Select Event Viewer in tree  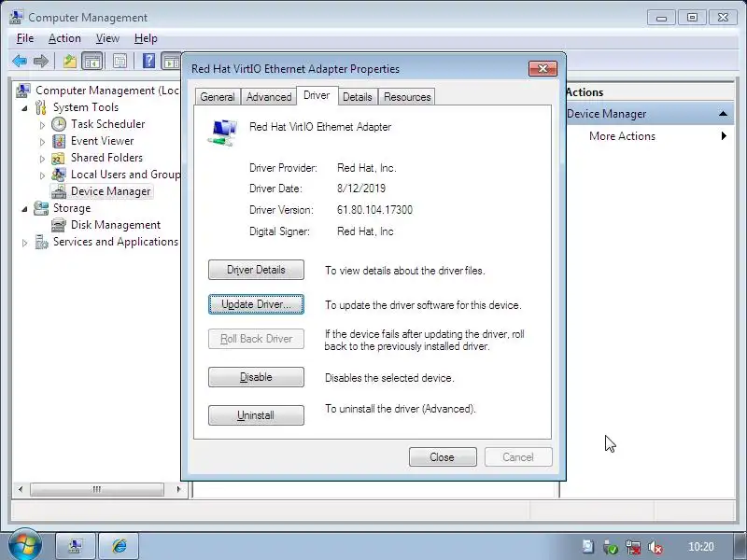click(x=103, y=141)
